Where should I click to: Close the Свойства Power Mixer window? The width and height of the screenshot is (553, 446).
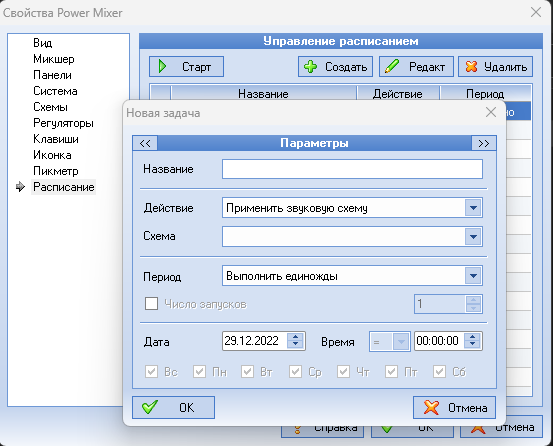coord(536,12)
